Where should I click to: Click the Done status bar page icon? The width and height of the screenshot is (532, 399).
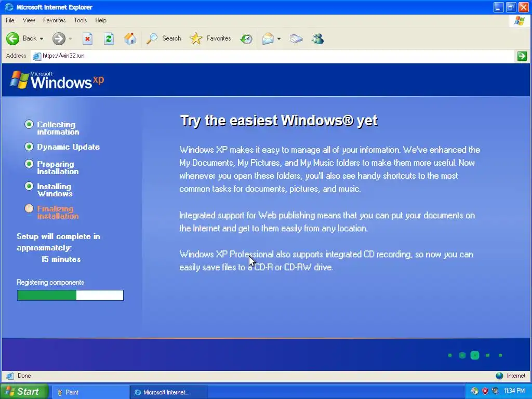pos(10,376)
